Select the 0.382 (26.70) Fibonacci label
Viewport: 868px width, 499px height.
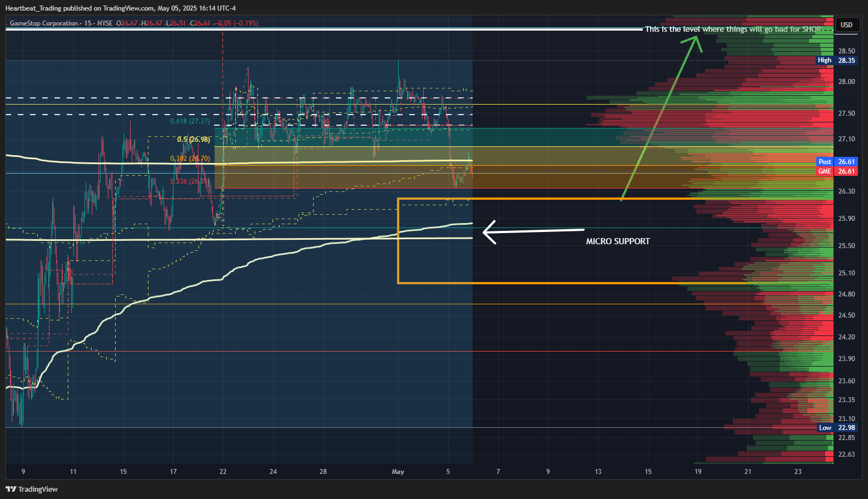(190, 159)
